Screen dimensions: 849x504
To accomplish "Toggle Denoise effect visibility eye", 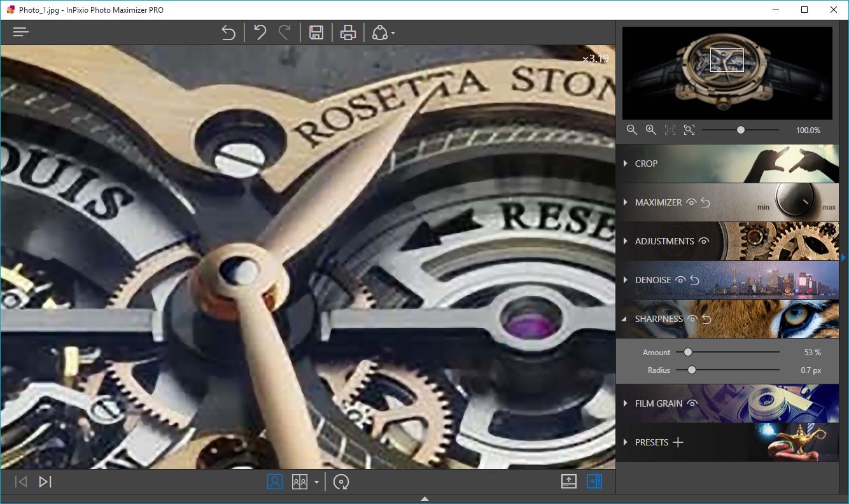I will tap(681, 280).
